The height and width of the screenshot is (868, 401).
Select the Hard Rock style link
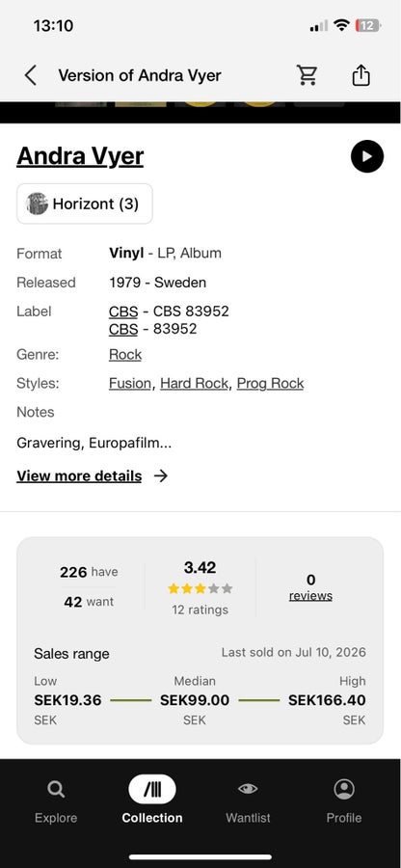tap(194, 384)
